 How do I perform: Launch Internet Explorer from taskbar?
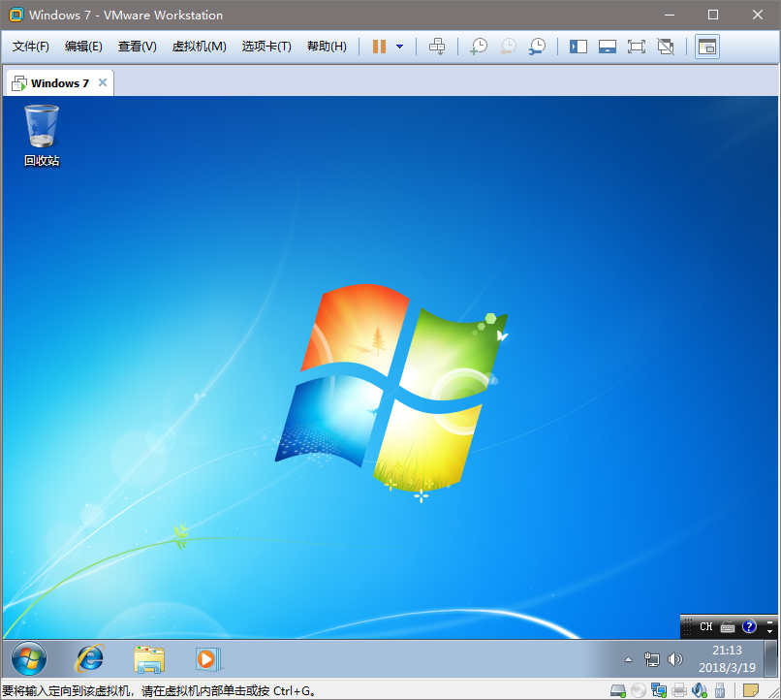(90, 658)
